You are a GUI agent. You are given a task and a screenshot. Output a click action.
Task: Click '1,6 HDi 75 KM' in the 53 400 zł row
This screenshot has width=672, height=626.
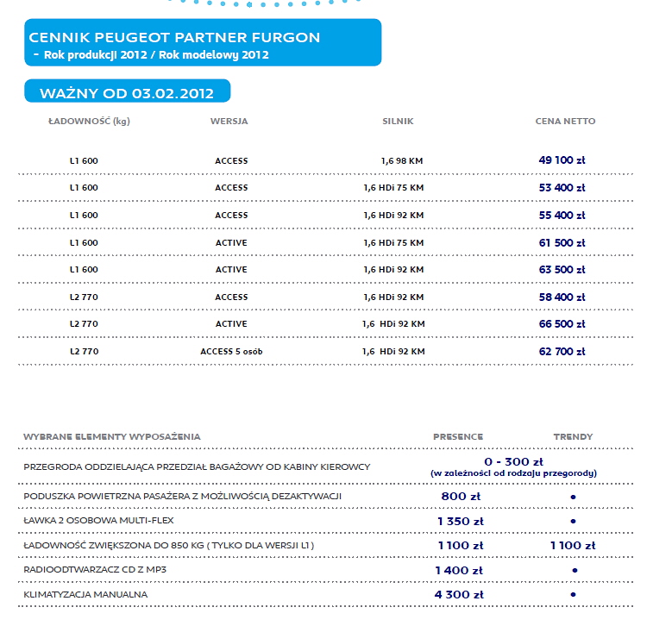(x=393, y=188)
